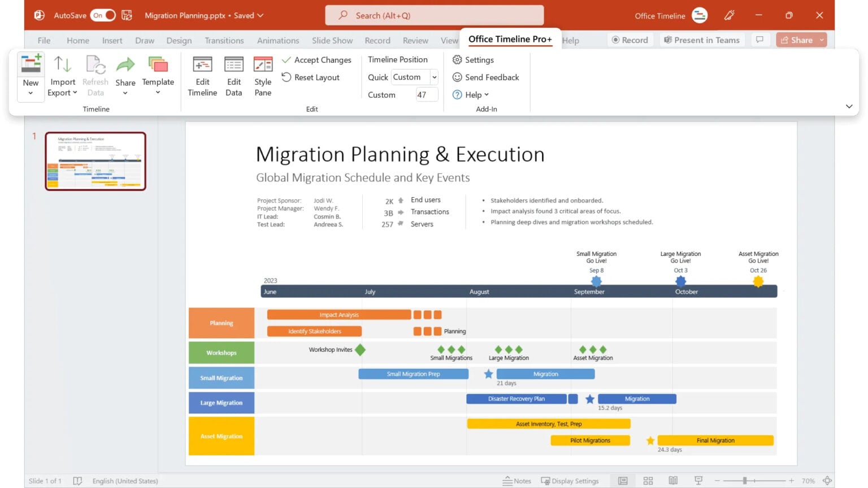Open the Edit Timeline tool

pyautogui.click(x=202, y=65)
